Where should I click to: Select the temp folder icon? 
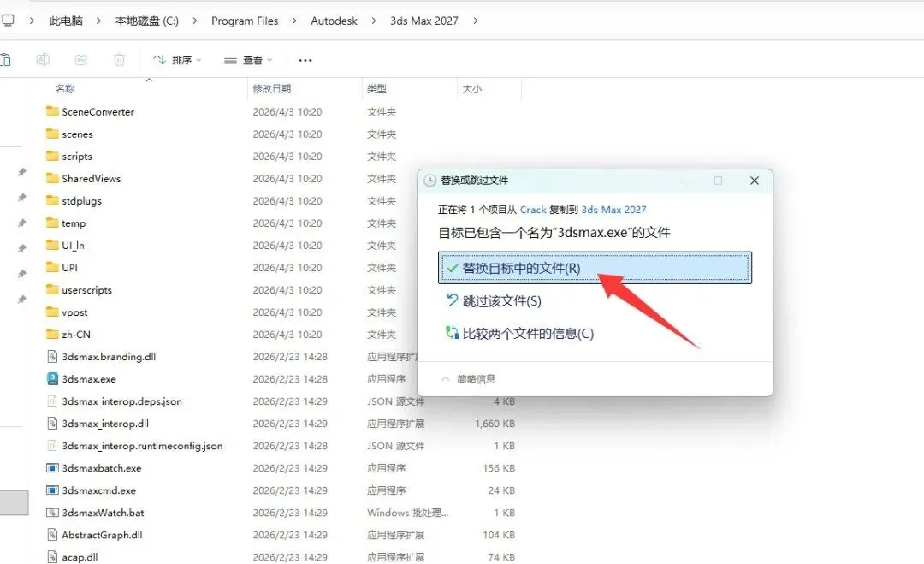click(x=52, y=223)
